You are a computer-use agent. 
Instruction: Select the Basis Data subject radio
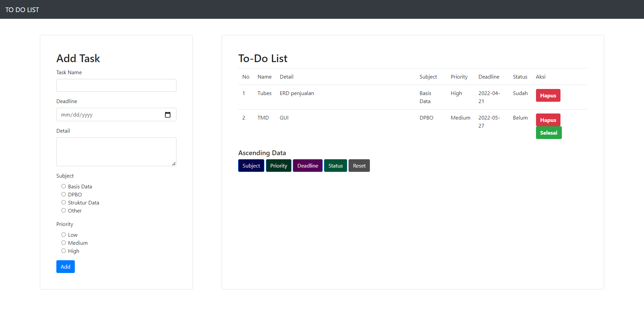click(63, 186)
